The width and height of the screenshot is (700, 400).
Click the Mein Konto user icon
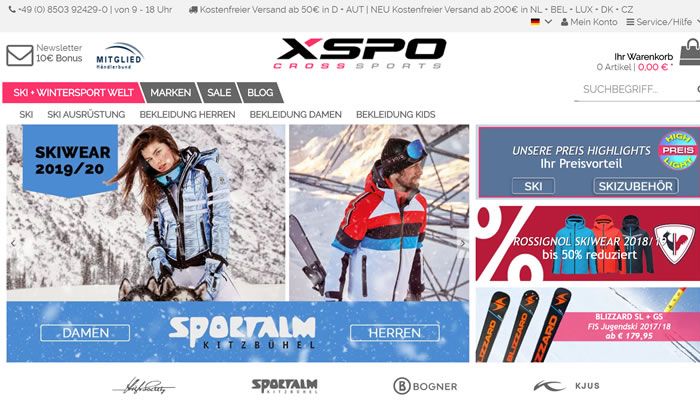[564, 22]
